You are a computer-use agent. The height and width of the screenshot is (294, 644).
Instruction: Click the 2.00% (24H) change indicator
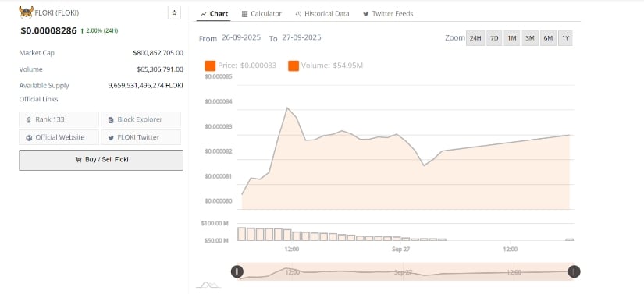[99, 30]
